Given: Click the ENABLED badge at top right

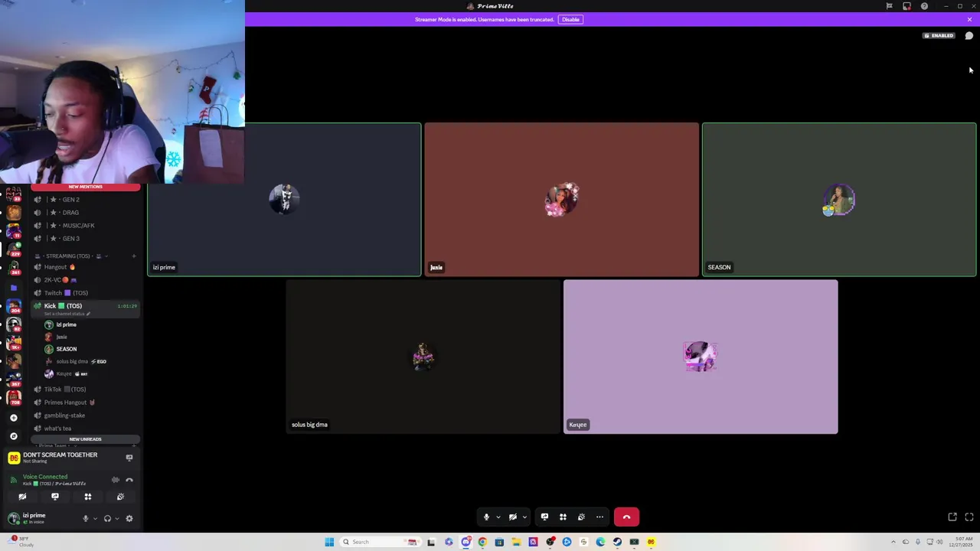Looking at the screenshot, I should (x=939, y=36).
